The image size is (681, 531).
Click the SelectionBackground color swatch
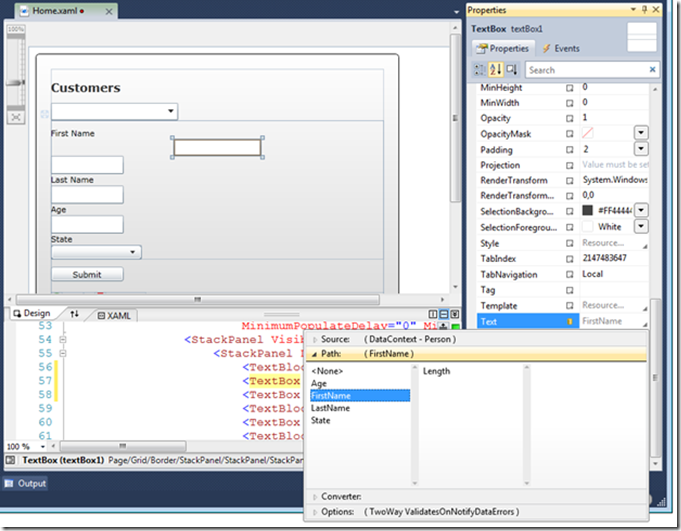pos(587,211)
